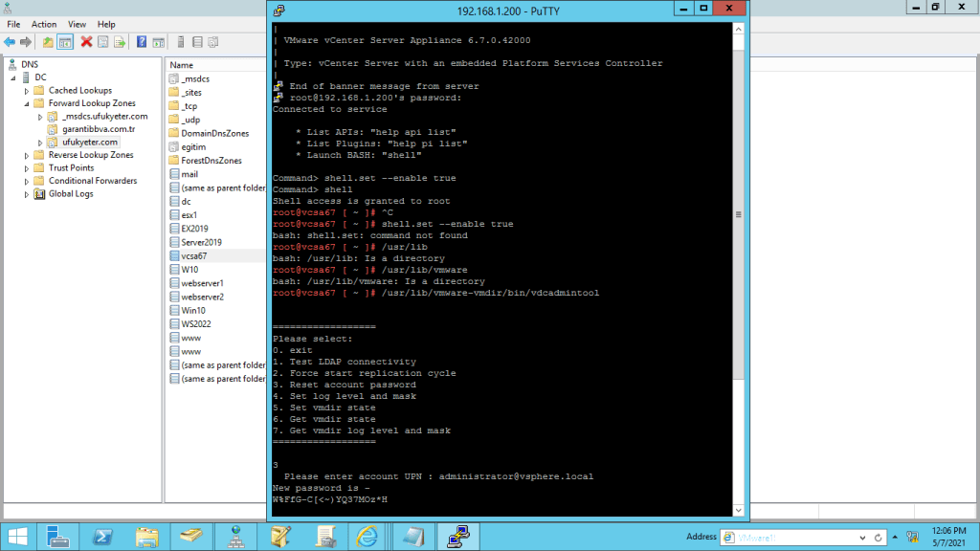This screenshot has width=980, height=551.
Task: Click PuTTY scrollbar up arrow
Action: point(738,29)
